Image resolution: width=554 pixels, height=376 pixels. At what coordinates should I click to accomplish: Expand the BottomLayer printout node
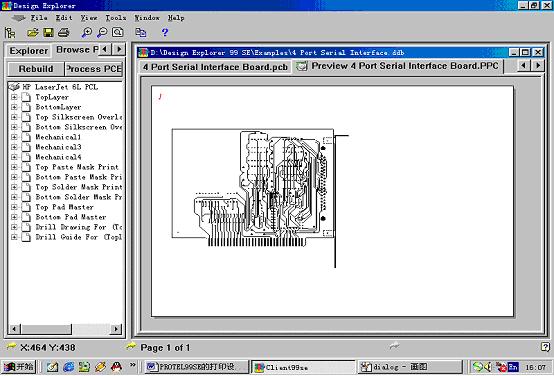[14, 107]
